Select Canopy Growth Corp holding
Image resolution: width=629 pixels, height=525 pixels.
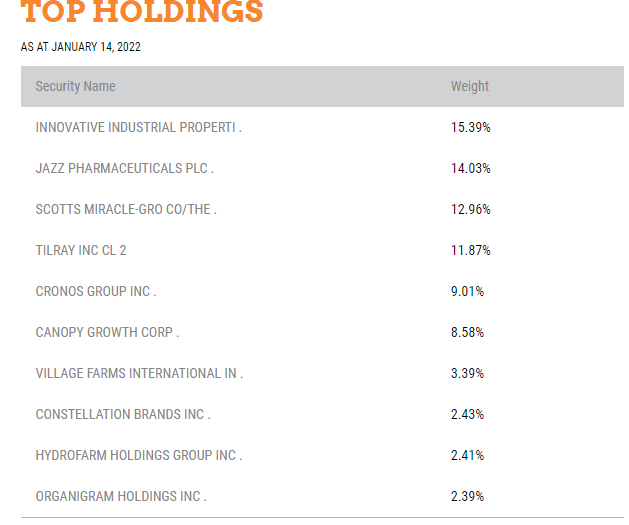107,332
